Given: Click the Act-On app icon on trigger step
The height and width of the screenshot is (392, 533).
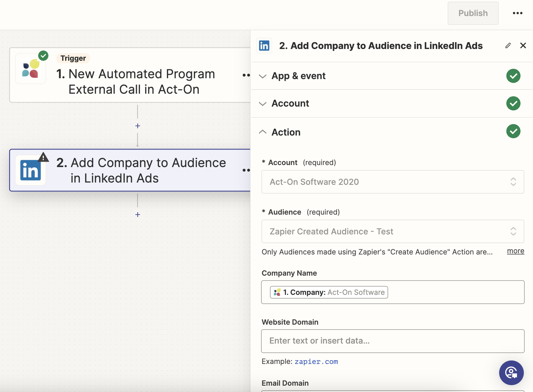Looking at the screenshot, I should tap(30, 69).
